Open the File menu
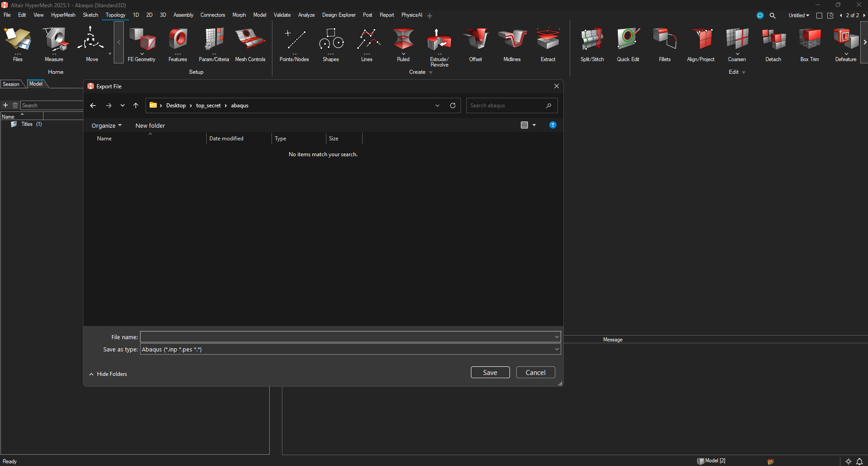The image size is (868, 466). click(7, 15)
